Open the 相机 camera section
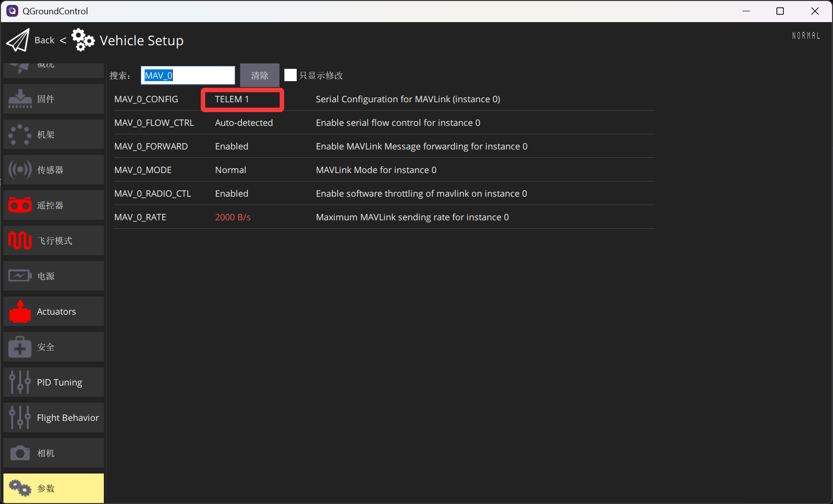Viewport: 833px width, 504px height. click(x=54, y=453)
